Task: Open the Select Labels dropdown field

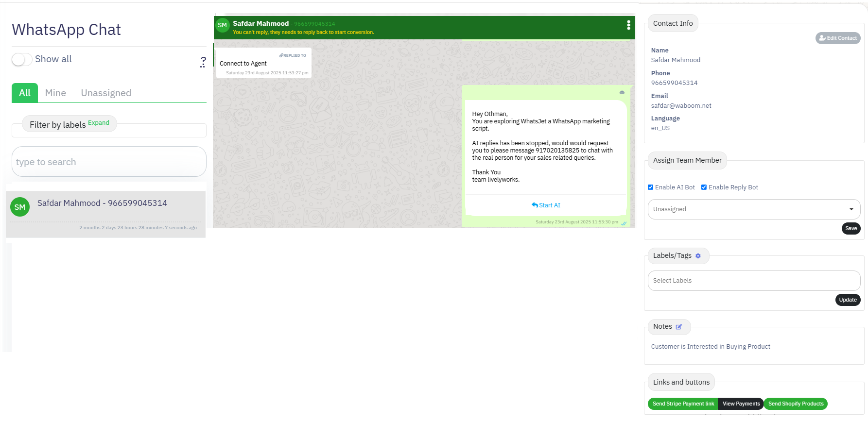Action: [x=754, y=281]
